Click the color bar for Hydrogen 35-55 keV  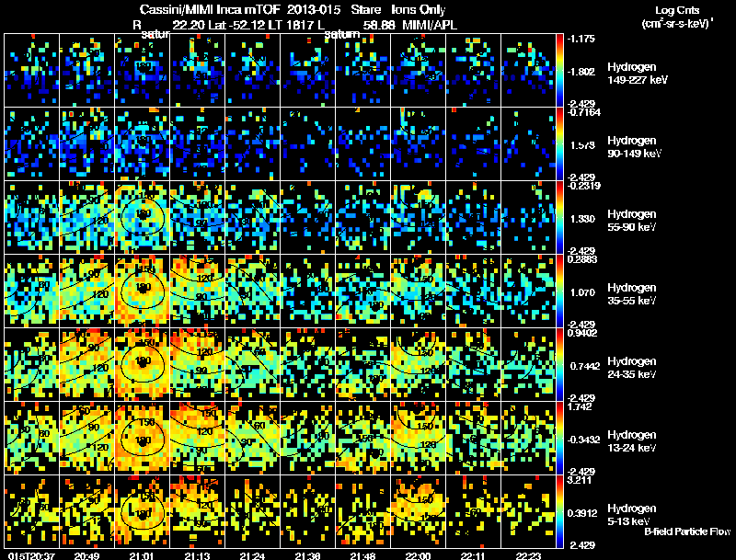coord(559,291)
